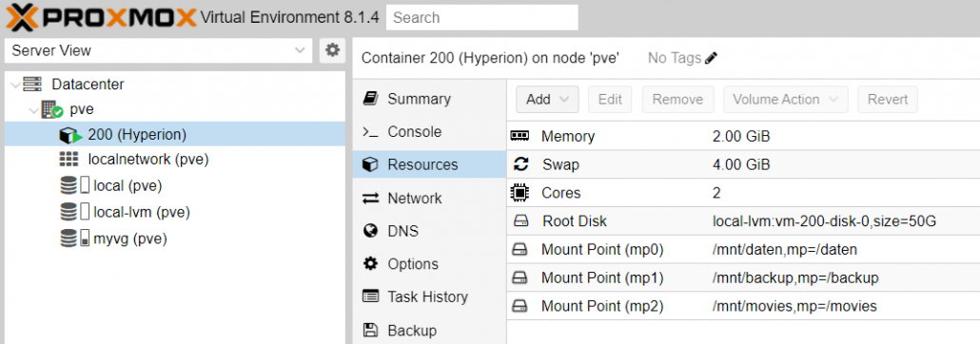Image resolution: width=980 pixels, height=344 pixels.
Task: Click the value /mnt/daten,mp=/daten
Action: 785,250
